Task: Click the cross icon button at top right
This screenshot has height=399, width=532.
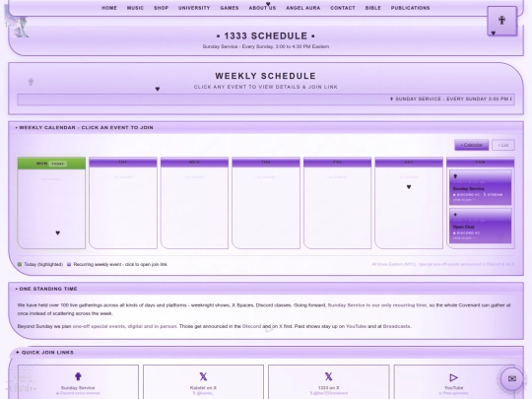Action: pos(502,21)
